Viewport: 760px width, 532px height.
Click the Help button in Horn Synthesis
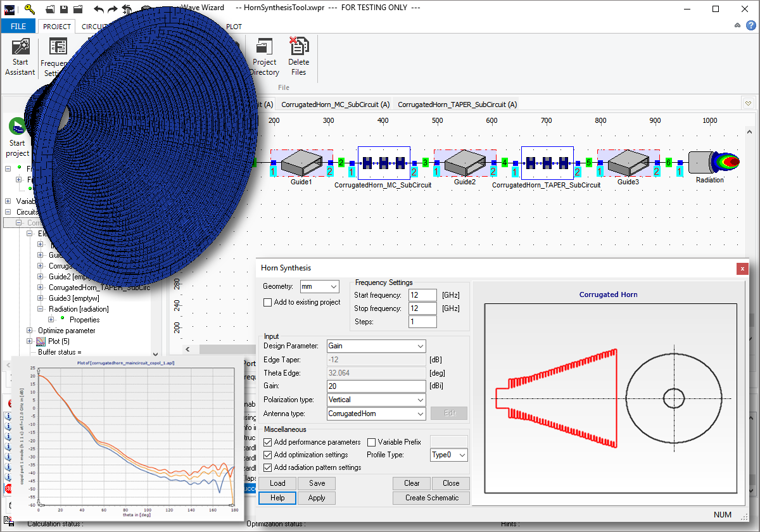coord(277,498)
